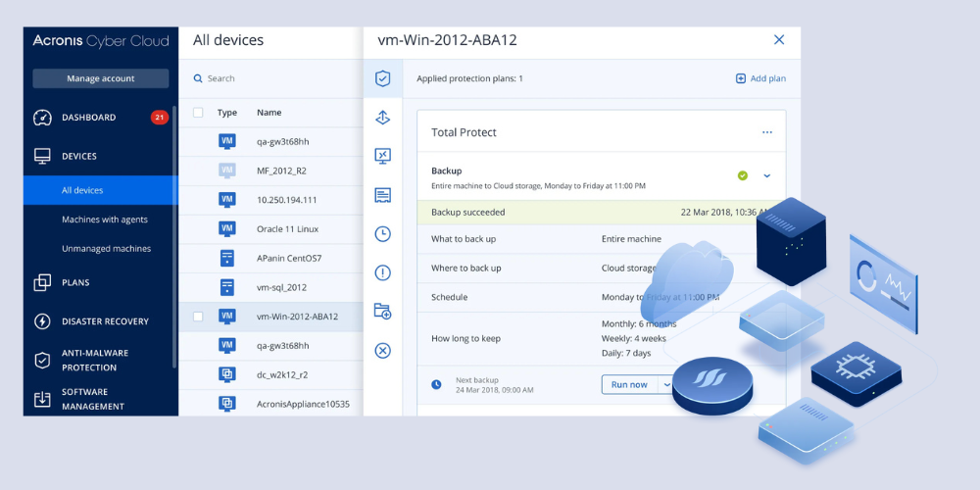Click the Search input field
The width and height of the screenshot is (980, 490).
(275, 78)
